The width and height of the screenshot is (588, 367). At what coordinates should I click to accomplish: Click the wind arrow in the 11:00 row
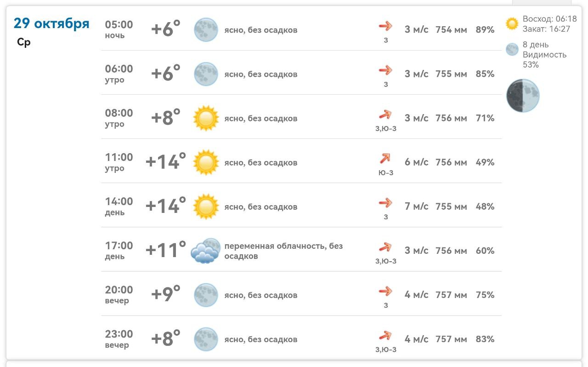point(385,159)
